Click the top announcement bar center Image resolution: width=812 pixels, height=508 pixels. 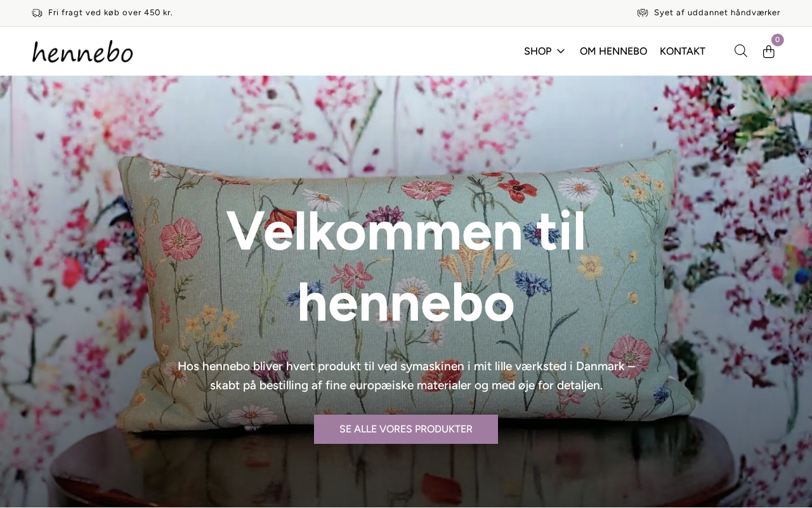coord(406,13)
